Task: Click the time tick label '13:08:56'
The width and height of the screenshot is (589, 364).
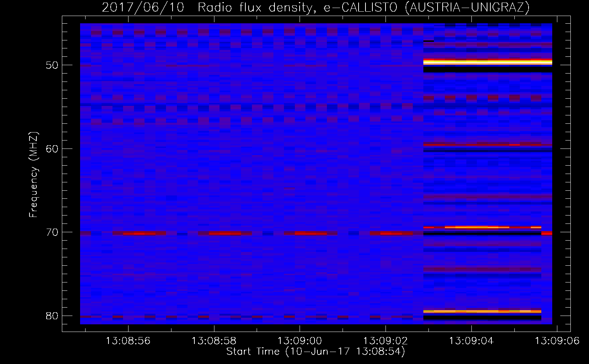Action: 128,341
